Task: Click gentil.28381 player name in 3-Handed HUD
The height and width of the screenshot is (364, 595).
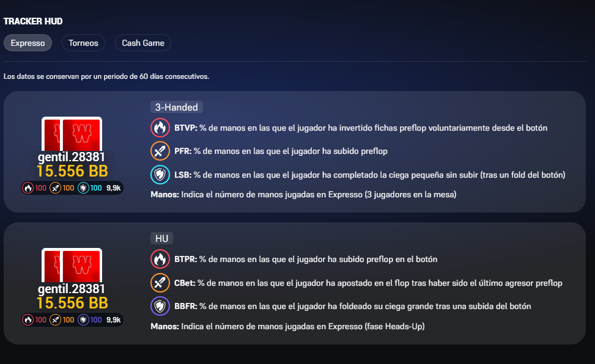Action: 72,157
